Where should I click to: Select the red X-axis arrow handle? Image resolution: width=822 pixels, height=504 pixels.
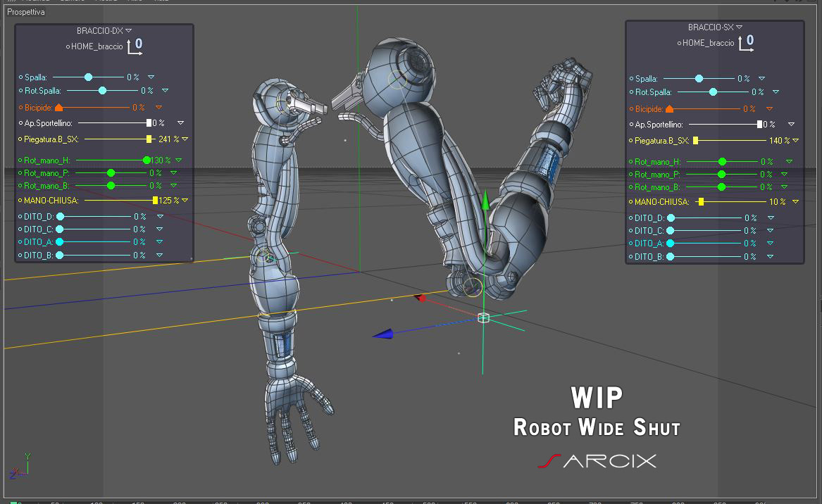[x=420, y=298]
